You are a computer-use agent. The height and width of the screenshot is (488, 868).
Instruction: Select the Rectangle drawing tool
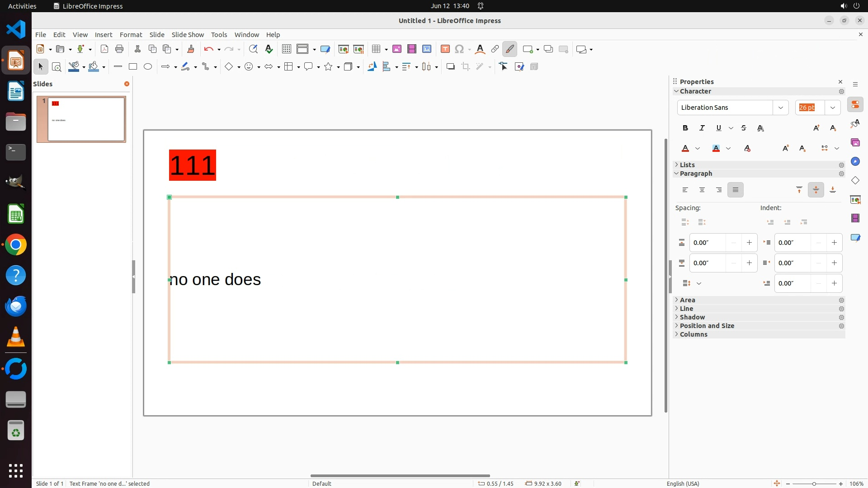click(x=133, y=67)
